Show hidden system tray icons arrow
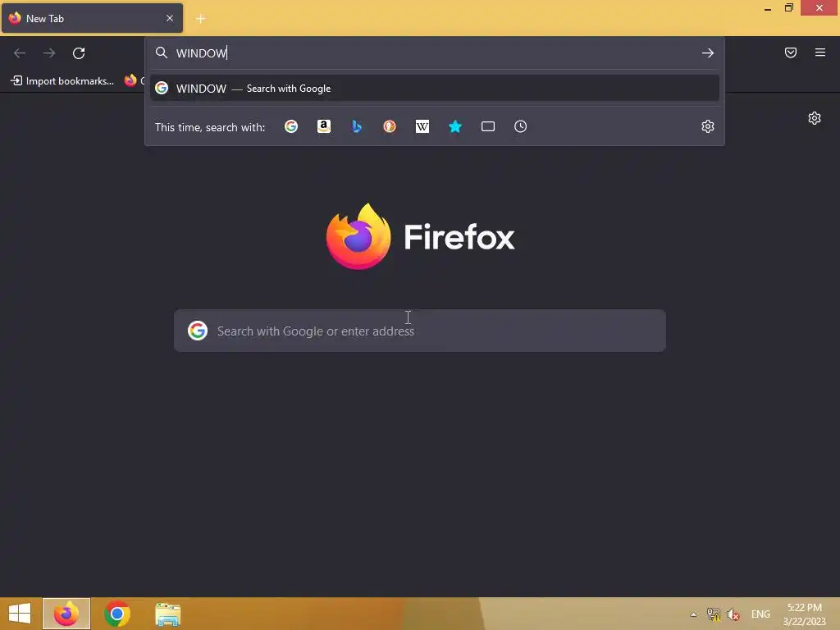840x630 pixels. click(x=693, y=614)
